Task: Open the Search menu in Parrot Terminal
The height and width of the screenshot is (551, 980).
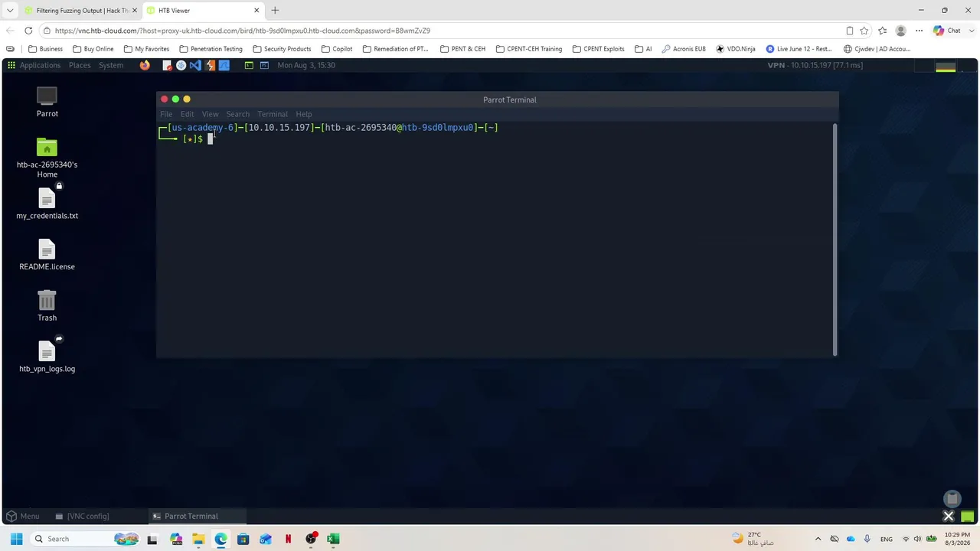Action: (237, 114)
